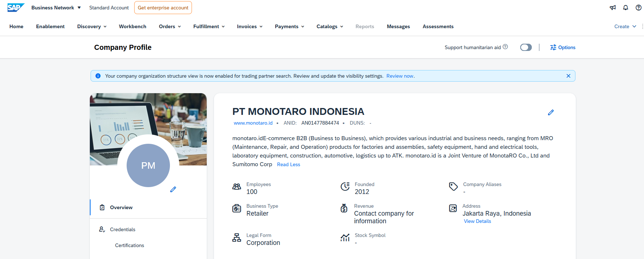
Task: Click the Overview clipboard icon
Action: tap(102, 207)
